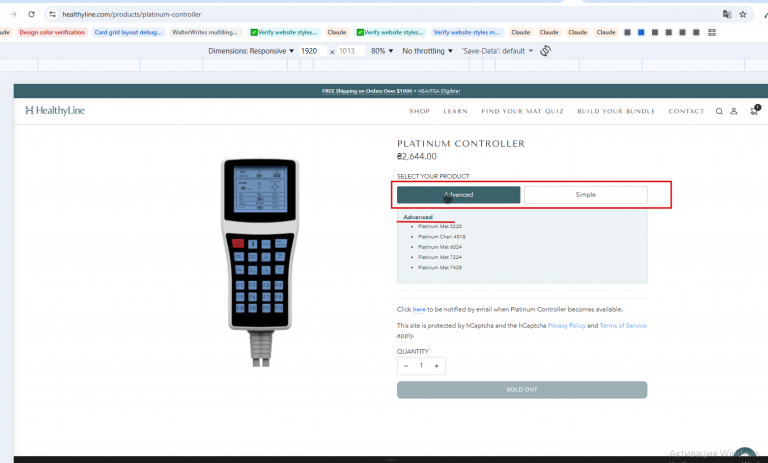Select the Platinum Mat 7428 list item

point(440,268)
